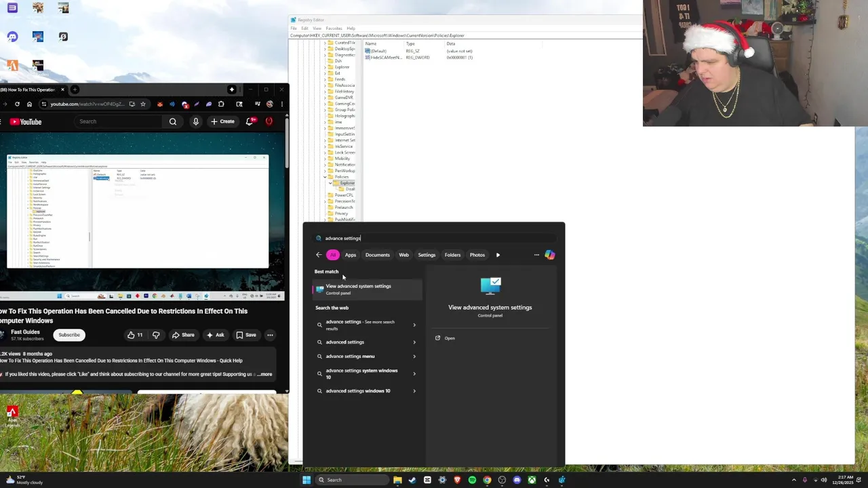Share the YouTube video
868x488 pixels.
[x=183, y=335]
